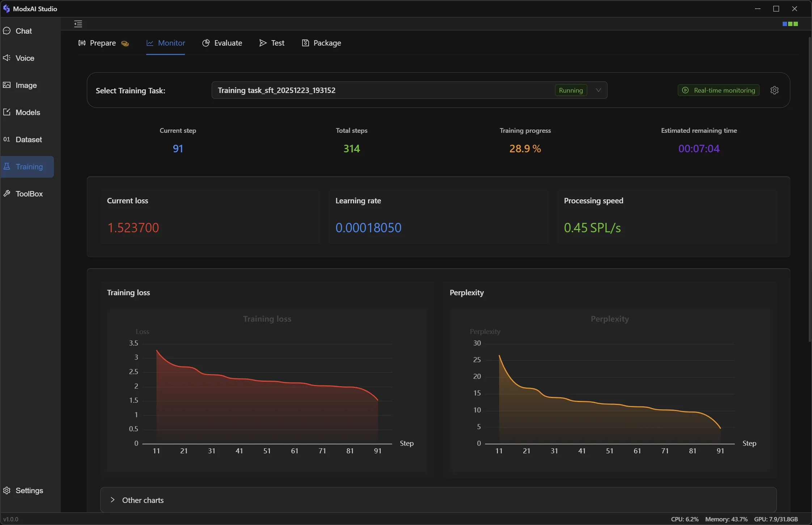Click the tri-color theme squares
812x525 pixels.
click(x=790, y=24)
